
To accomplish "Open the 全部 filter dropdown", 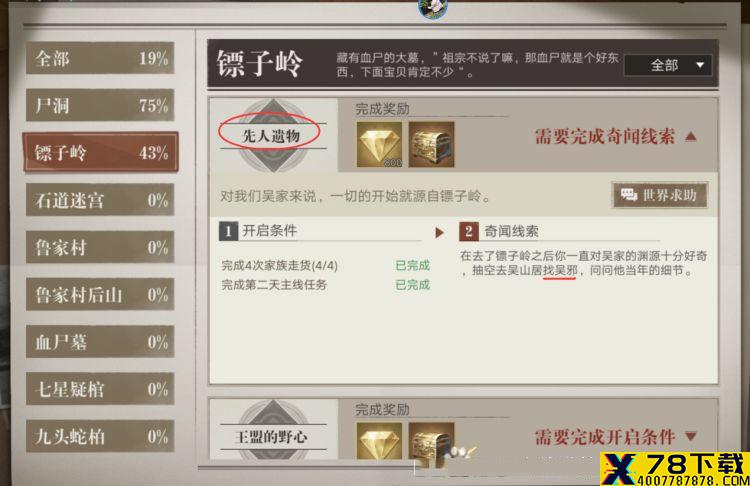I will pos(668,65).
